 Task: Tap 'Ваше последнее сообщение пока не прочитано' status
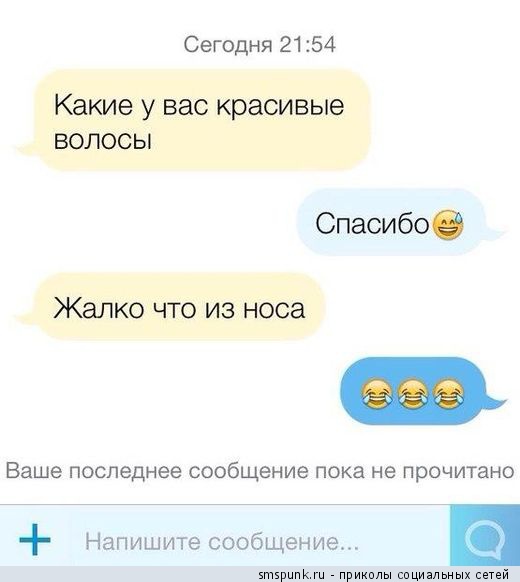pyautogui.click(x=260, y=471)
